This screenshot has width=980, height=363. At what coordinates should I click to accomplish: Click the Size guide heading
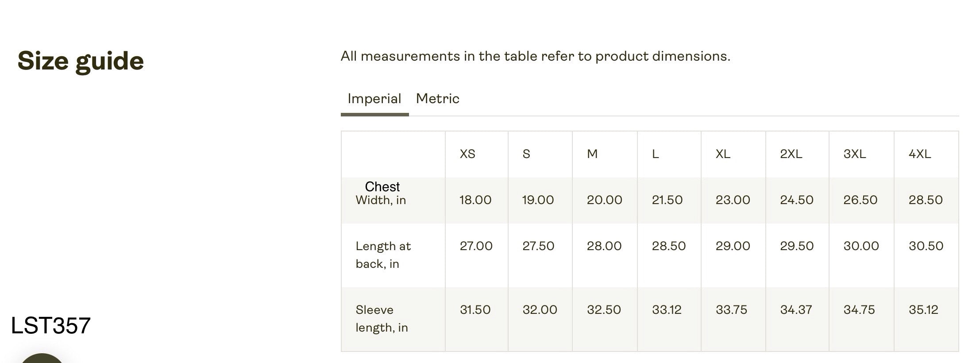[81, 61]
